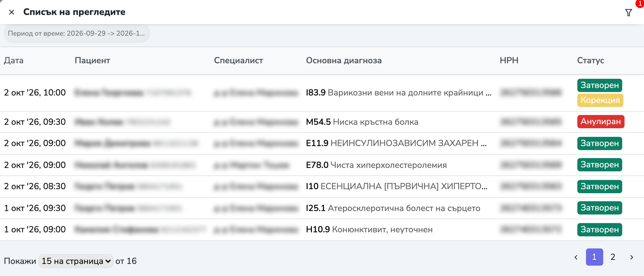Click the 'Основна диагноза' column header

click(x=344, y=60)
